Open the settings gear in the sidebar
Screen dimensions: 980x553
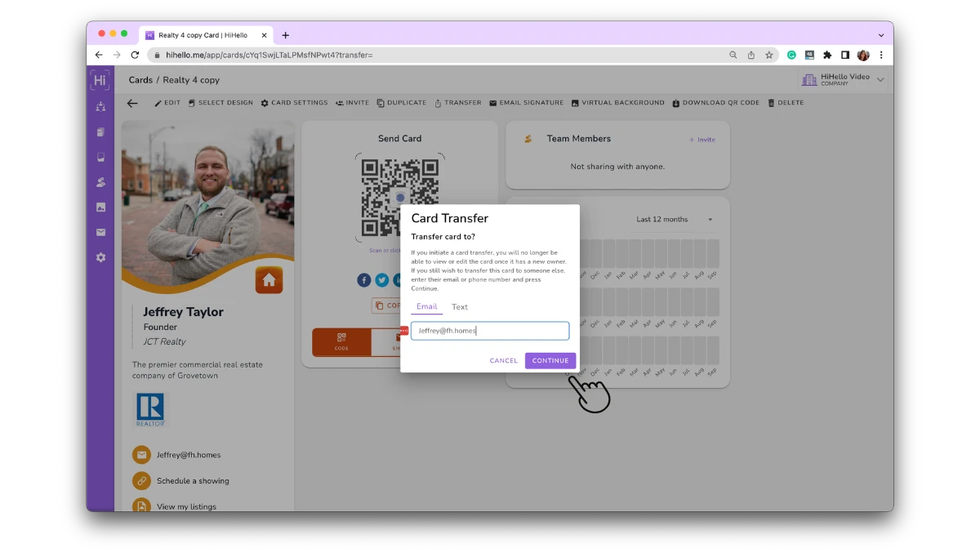coord(100,257)
